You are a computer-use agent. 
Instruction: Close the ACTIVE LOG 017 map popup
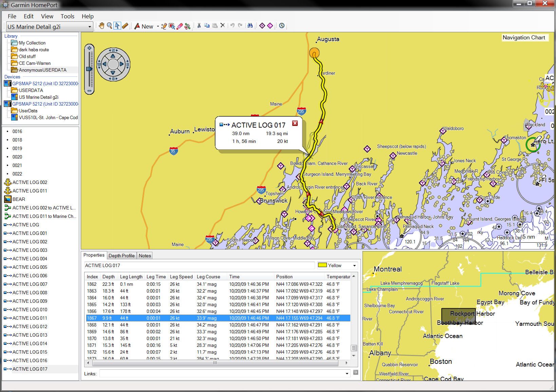point(295,123)
